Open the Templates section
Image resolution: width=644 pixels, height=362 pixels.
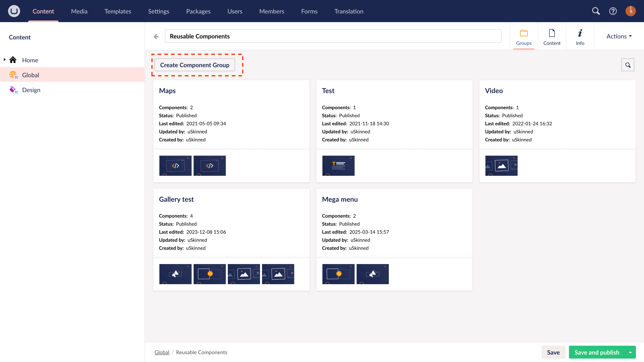[118, 11]
